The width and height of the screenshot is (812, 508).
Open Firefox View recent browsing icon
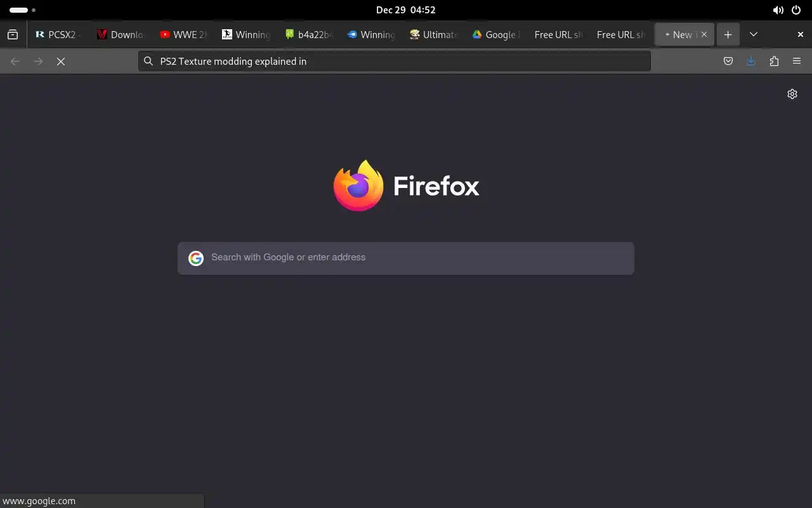point(13,35)
